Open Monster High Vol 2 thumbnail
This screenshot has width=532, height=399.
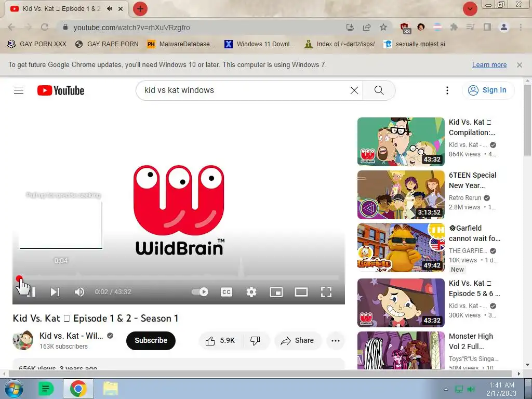pyautogui.click(x=401, y=350)
